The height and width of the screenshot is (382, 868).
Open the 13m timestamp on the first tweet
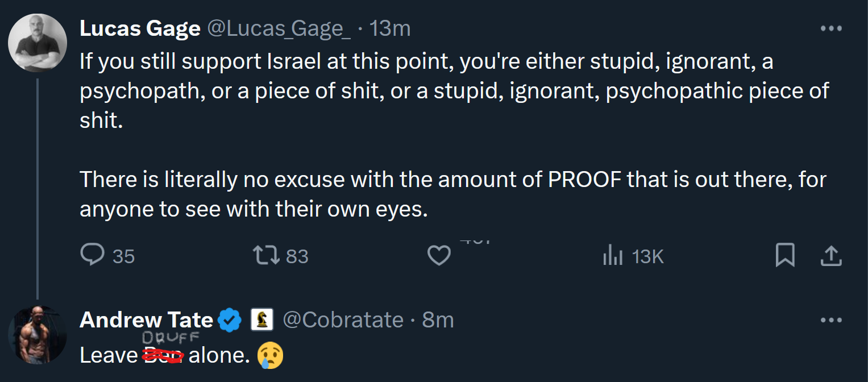[x=390, y=28]
